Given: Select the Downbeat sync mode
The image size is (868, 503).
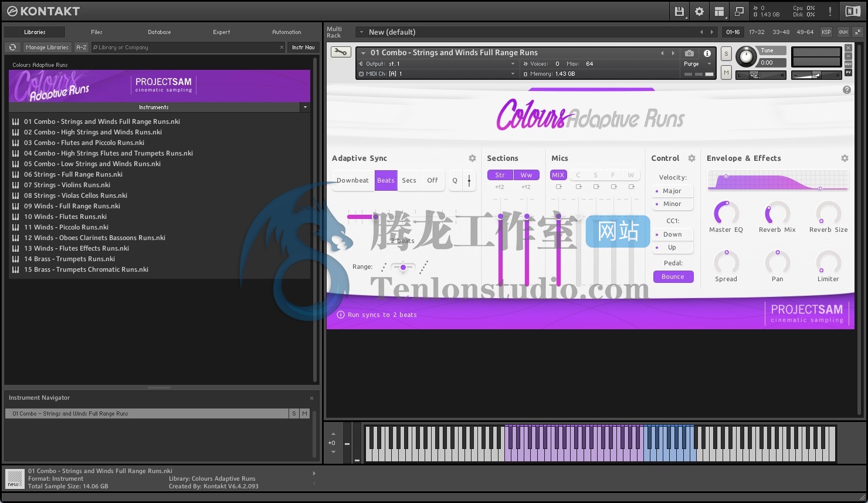Looking at the screenshot, I should tap(353, 181).
